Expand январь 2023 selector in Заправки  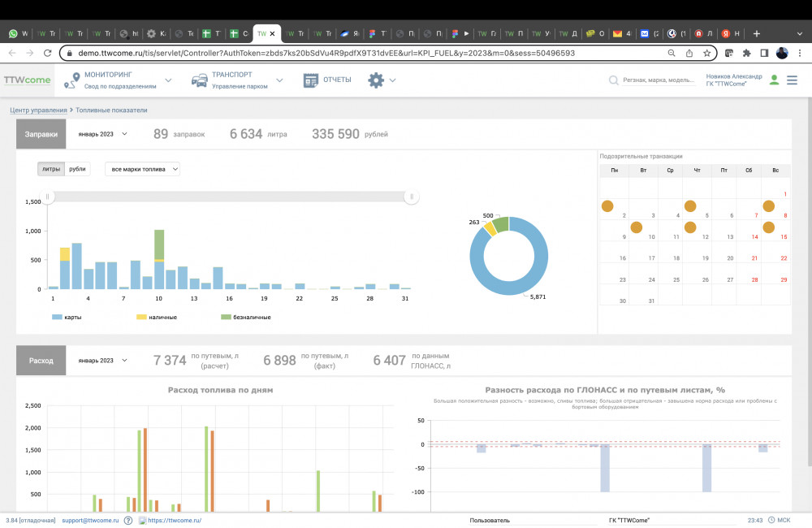(x=101, y=133)
